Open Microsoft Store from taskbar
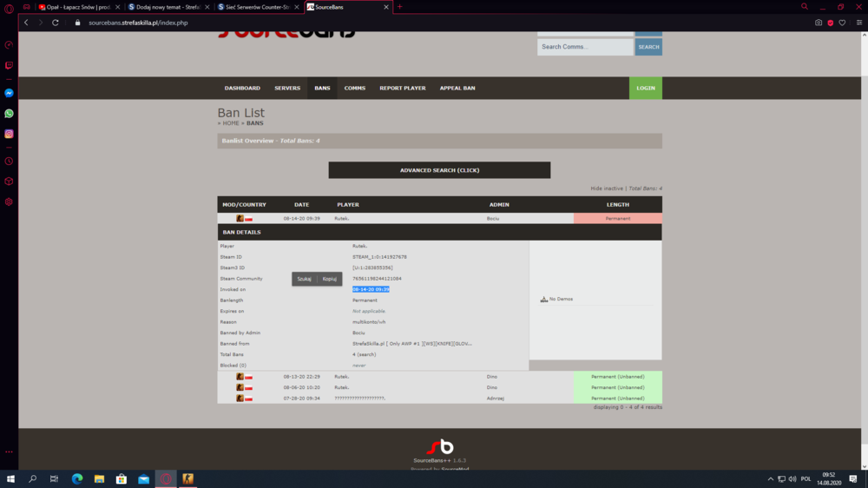Viewport: 868px width, 488px height. pos(122,479)
